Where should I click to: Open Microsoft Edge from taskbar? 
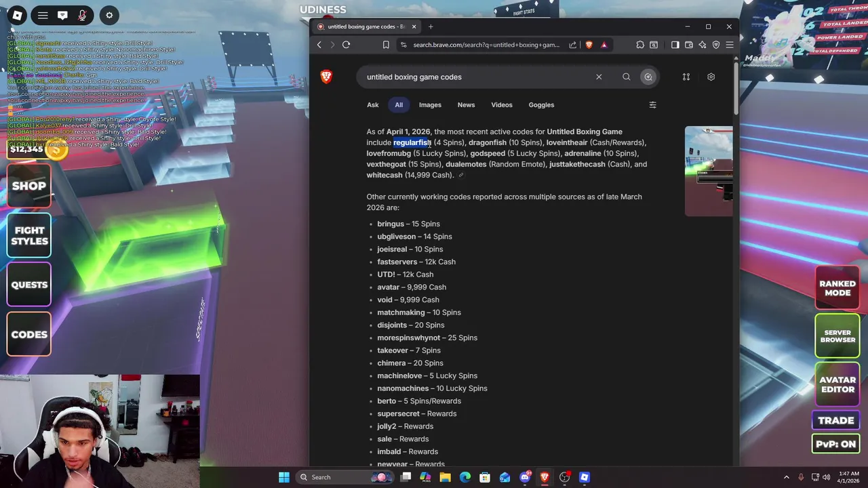pyautogui.click(x=465, y=477)
